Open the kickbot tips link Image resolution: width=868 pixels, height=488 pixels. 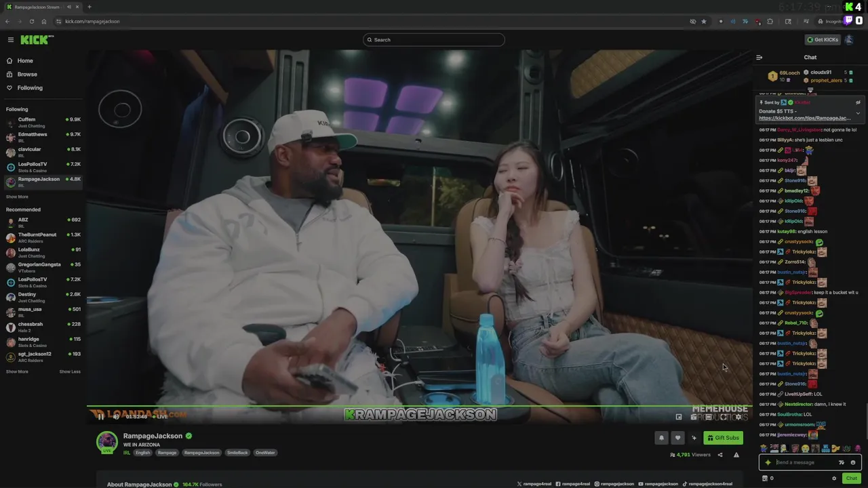pos(804,119)
